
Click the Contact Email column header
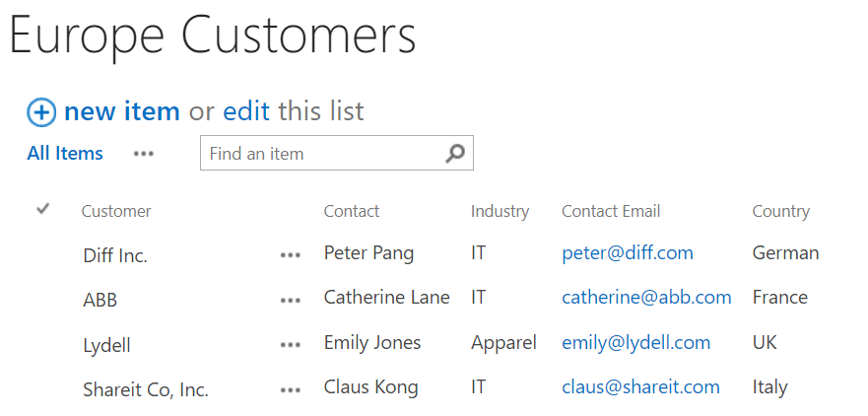click(x=611, y=211)
